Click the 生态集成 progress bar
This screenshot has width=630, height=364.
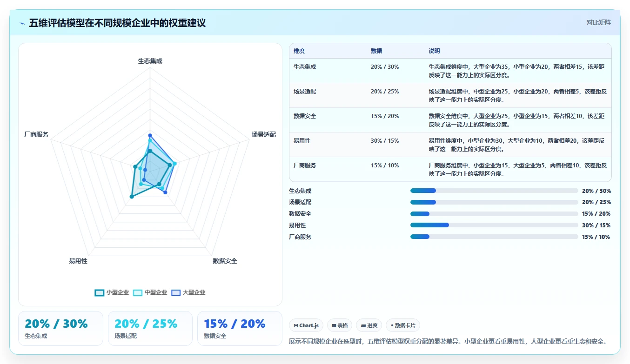(494, 191)
